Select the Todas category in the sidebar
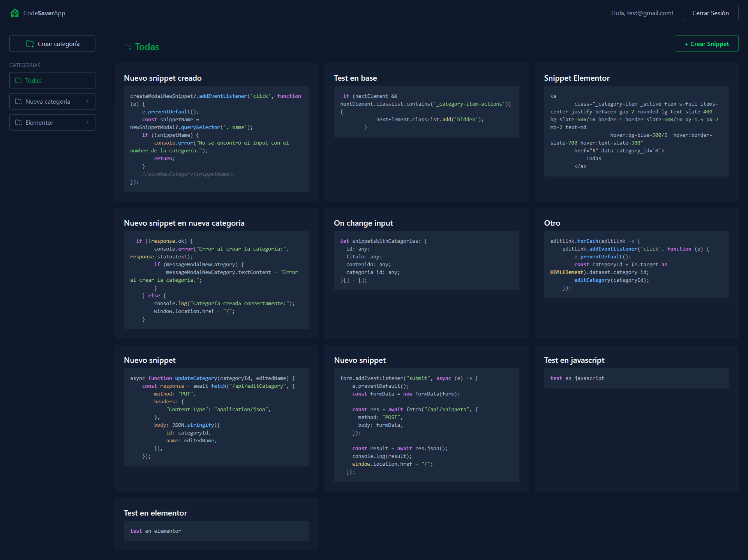Viewport: 748px width, 560px height. pyautogui.click(x=52, y=80)
